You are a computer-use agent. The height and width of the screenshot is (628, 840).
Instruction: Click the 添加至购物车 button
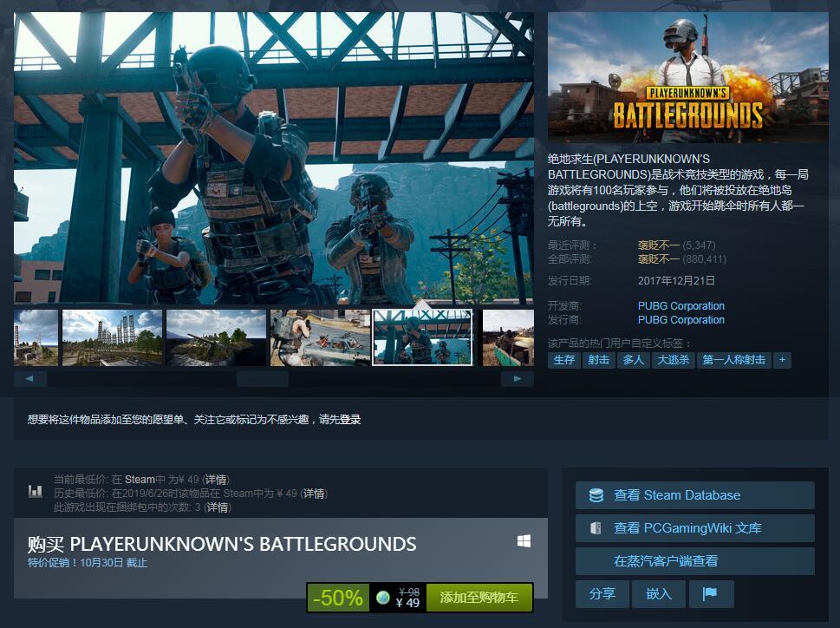[479, 598]
